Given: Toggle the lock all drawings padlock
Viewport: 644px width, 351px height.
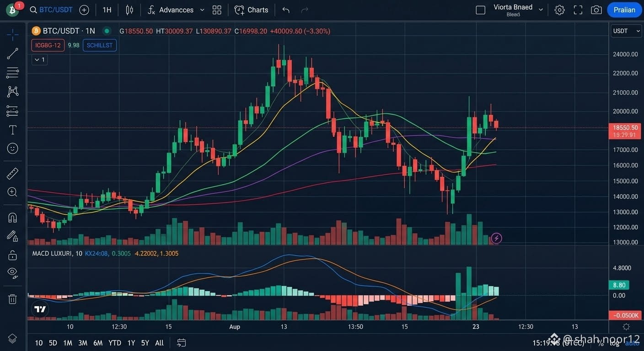Looking at the screenshot, I should [12, 255].
